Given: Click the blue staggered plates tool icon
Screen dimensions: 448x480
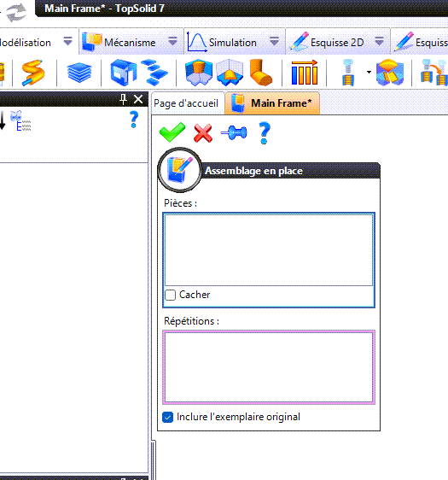Looking at the screenshot, I should coord(154,73).
